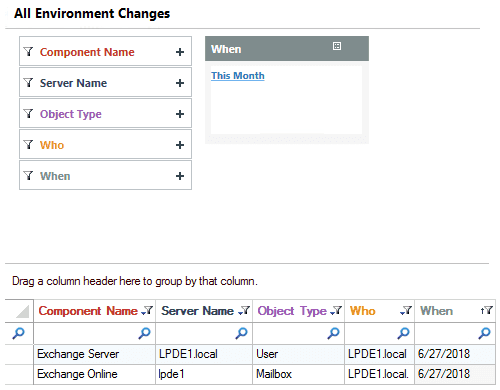This screenshot has height=390, width=500.
Task: Click the funnel icon beside When filter panel
Action: 28,176
